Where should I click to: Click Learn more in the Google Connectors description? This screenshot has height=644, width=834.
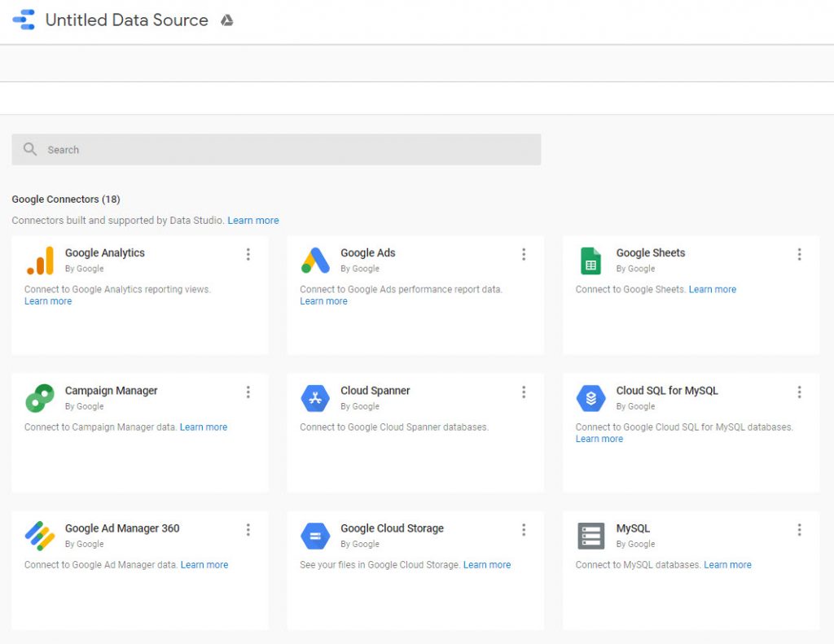[252, 220]
